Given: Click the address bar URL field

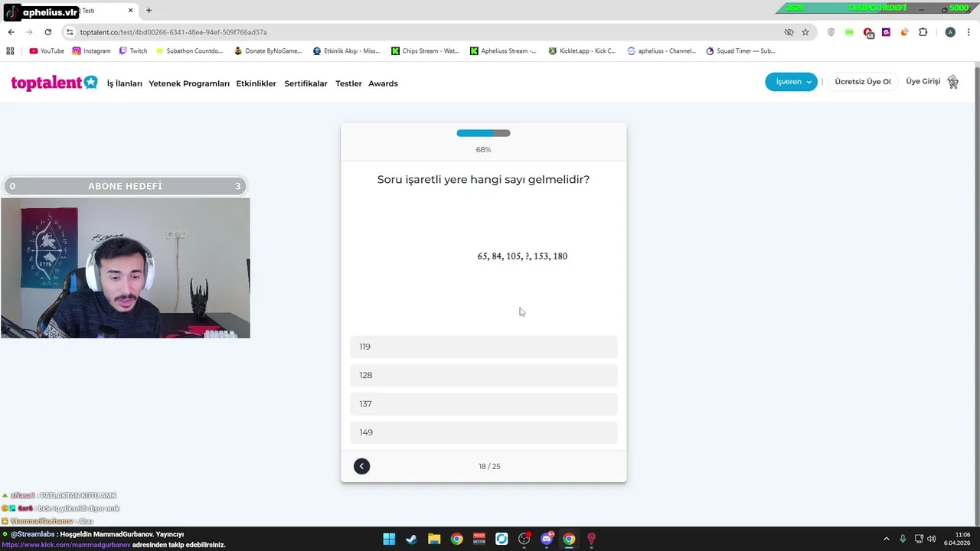Looking at the screenshot, I should click(429, 32).
